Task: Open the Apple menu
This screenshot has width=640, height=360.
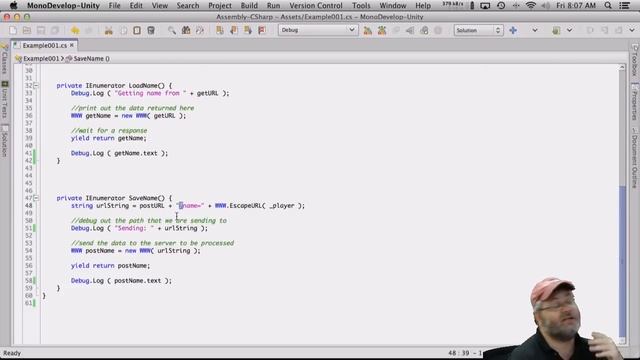Action: tap(13, 6)
